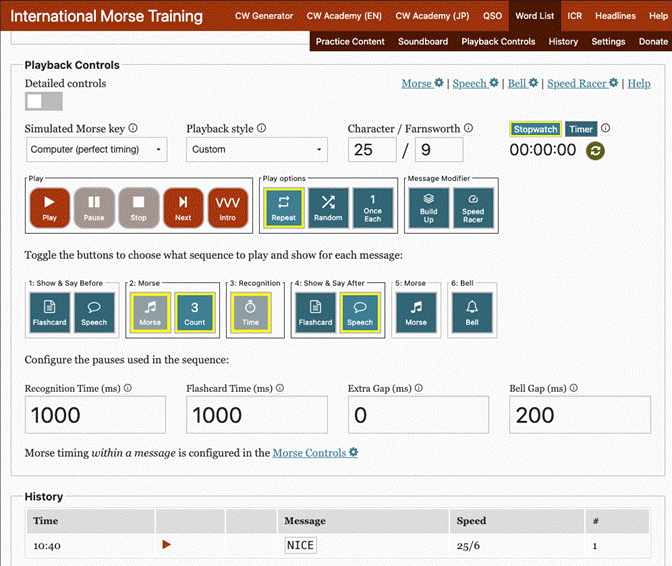Start playback with the Play button
The height and width of the screenshot is (566, 672).
pyautogui.click(x=49, y=207)
